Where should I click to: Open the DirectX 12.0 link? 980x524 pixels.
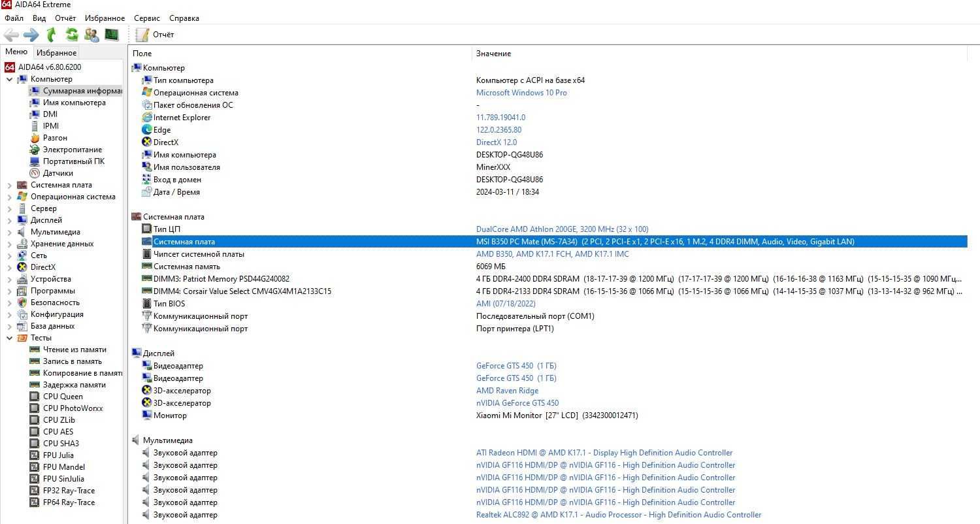[x=497, y=142]
